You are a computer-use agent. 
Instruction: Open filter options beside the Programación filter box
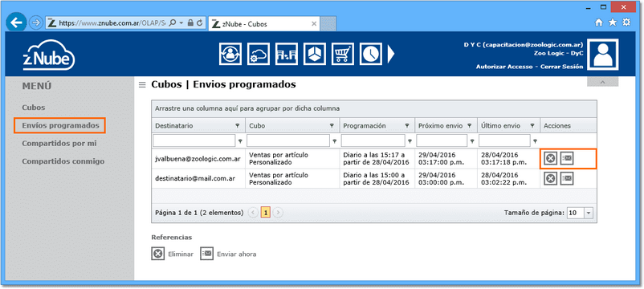pos(410,140)
